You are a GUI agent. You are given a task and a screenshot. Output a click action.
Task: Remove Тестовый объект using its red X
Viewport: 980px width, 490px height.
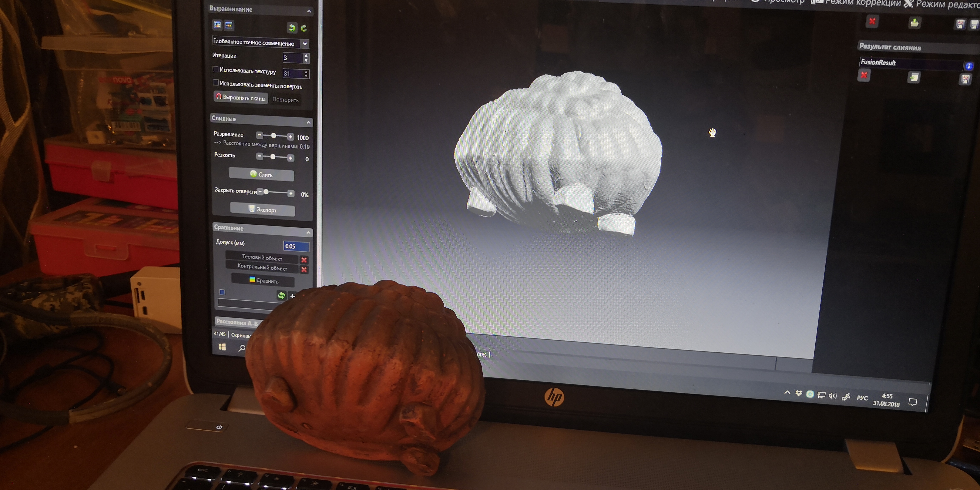(x=304, y=260)
